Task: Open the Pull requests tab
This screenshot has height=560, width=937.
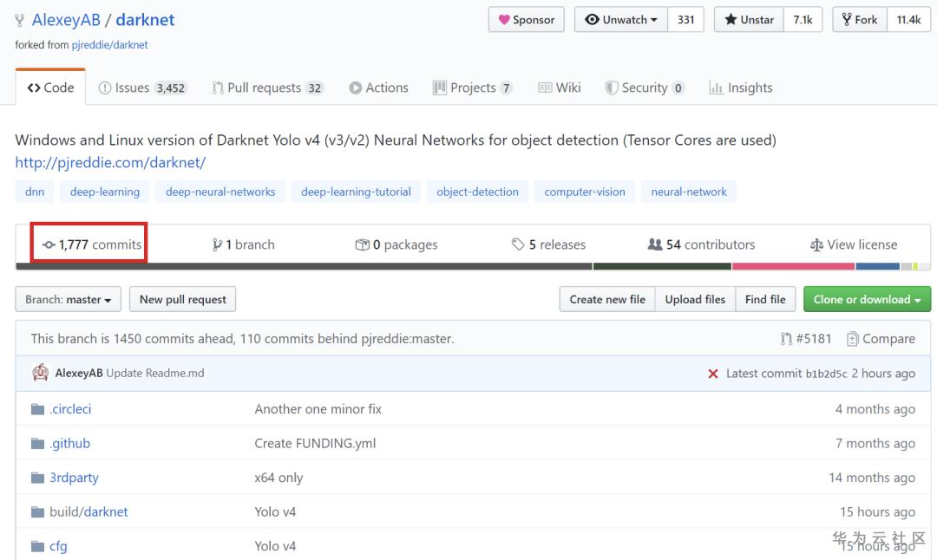Action: 267,88
